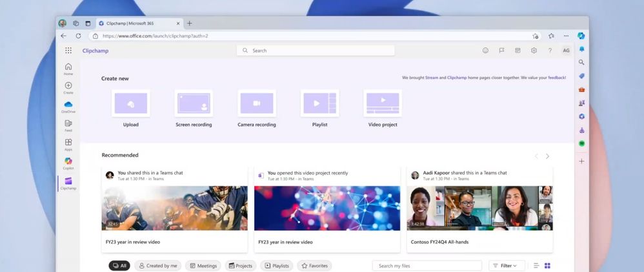Open the browser workspaces icon
Image resolution: width=644 pixels, height=272 pixels.
[x=76, y=23]
